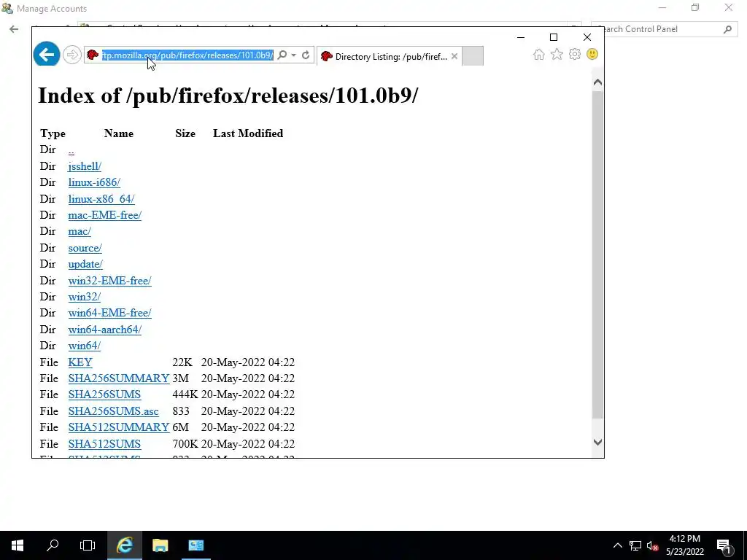Open the SHA256SUMS file

click(x=104, y=394)
